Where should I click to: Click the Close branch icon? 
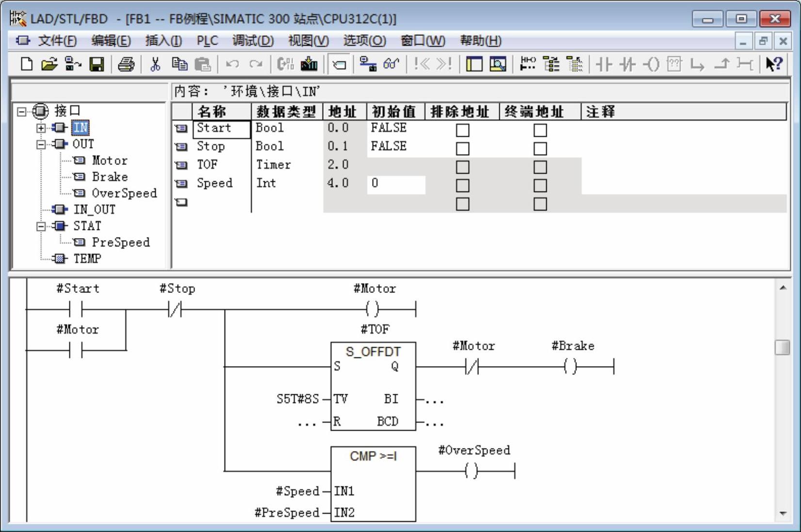(721, 64)
